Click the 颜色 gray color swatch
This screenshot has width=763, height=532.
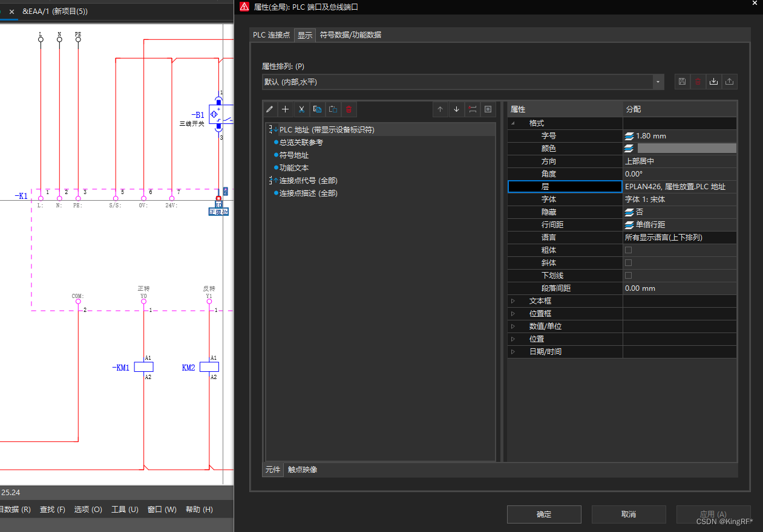(686, 149)
